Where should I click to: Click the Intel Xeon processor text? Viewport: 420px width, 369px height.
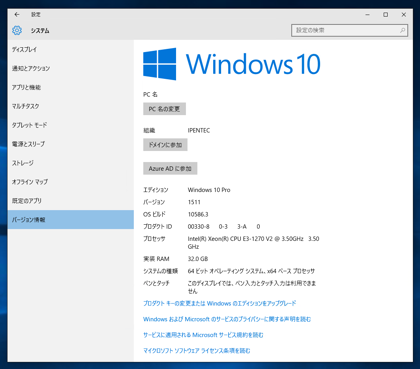tap(253, 243)
